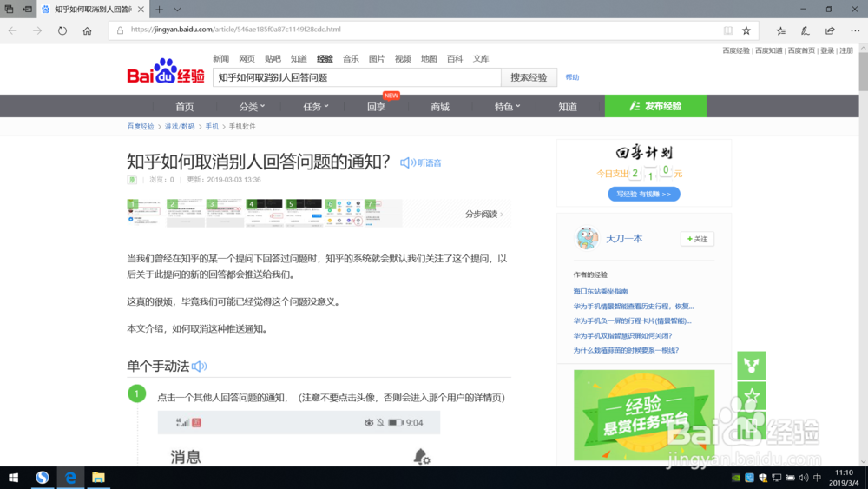This screenshot has height=489, width=868.
Task: Open Edge icon in taskbar
Action: pyautogui.click(x=70, y=478)
